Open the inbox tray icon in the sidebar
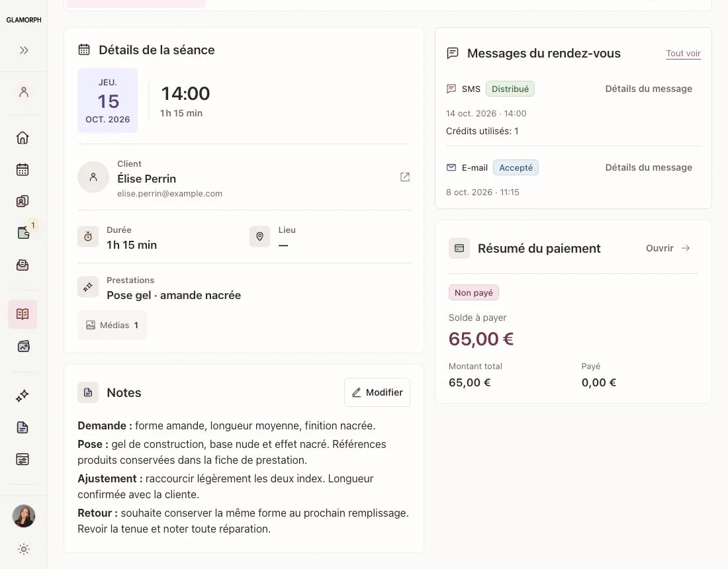This screenshot has width=728, height=569. (23, 265)
